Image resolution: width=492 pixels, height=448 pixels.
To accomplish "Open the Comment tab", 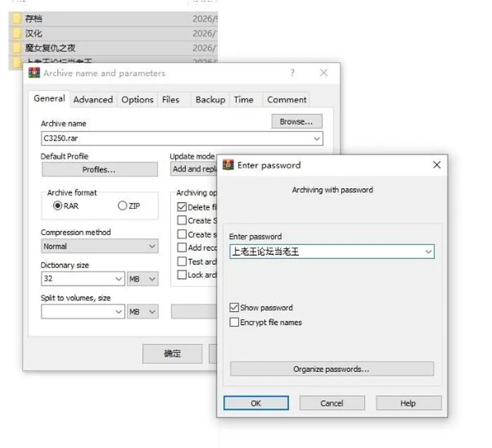I will pos(286,100).
